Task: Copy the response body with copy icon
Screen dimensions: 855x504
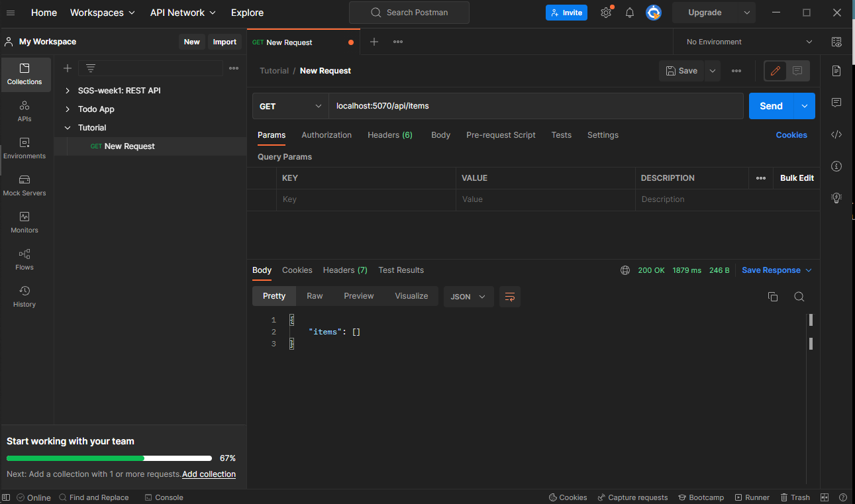Action: [772, 297]
